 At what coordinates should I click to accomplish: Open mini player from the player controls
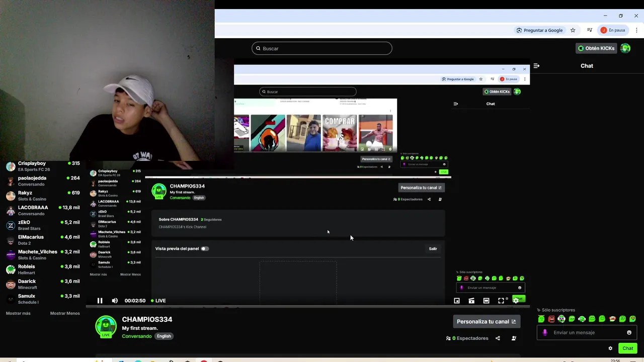[457, 301]
